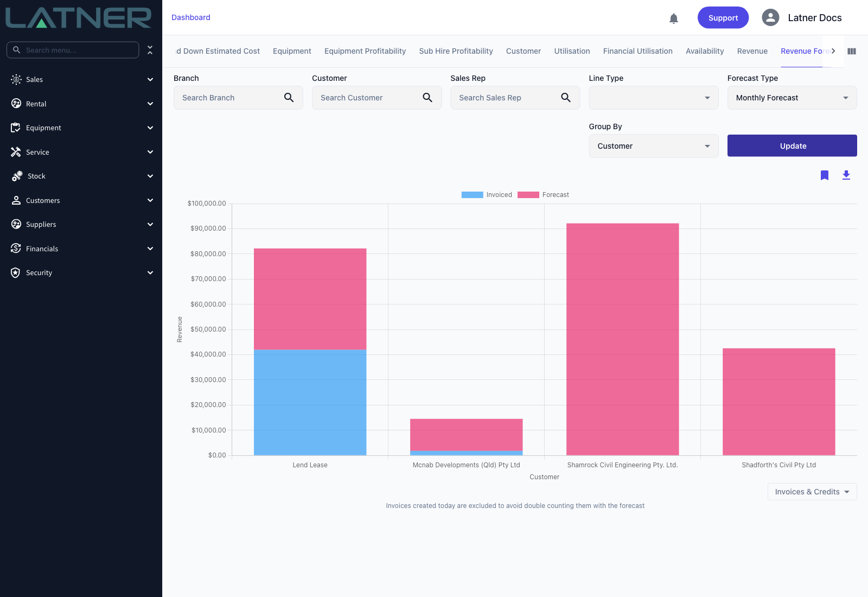Expand the Customers menu section
Image resolution: width=868 pixels, height=597 pixels.
150,200
